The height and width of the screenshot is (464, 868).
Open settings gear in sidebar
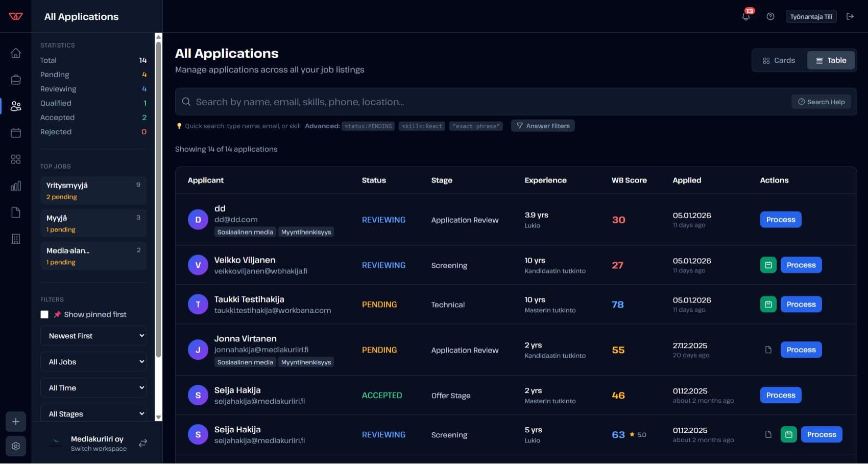16,446
